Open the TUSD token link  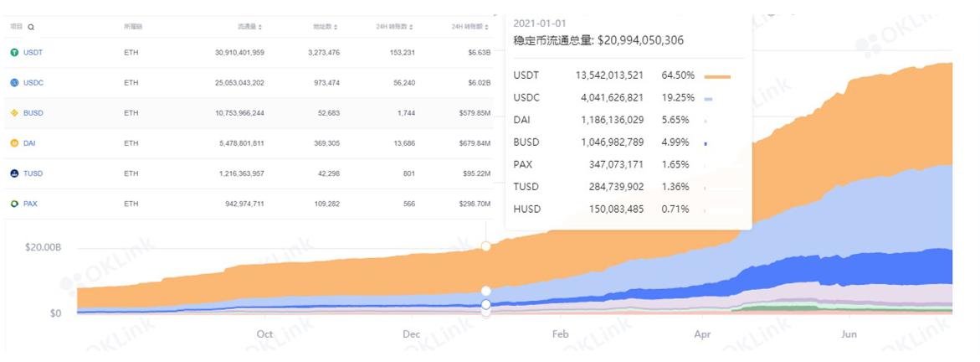click(33, 173)
